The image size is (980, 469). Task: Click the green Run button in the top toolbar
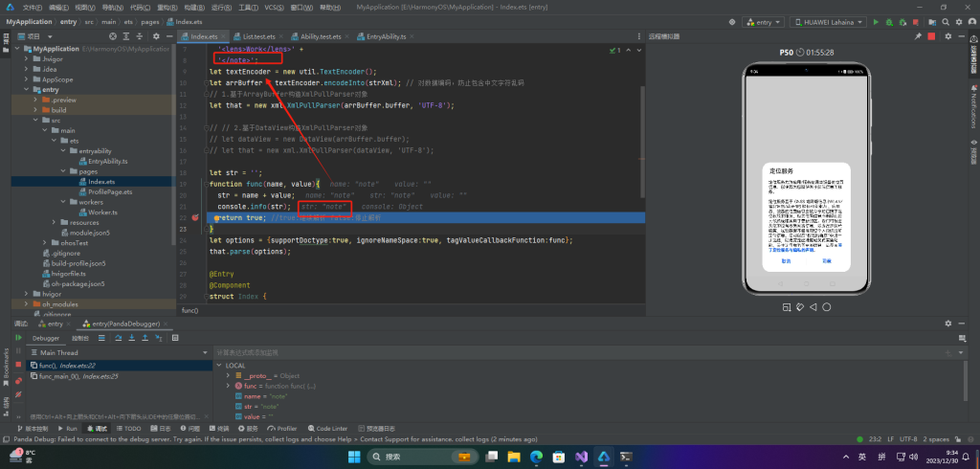point(875,21)
